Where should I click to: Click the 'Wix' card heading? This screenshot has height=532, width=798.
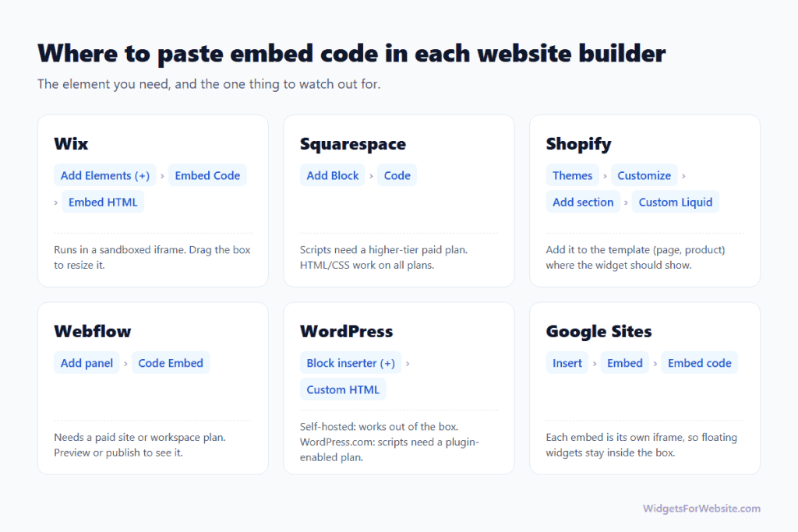tap(71, 144)
